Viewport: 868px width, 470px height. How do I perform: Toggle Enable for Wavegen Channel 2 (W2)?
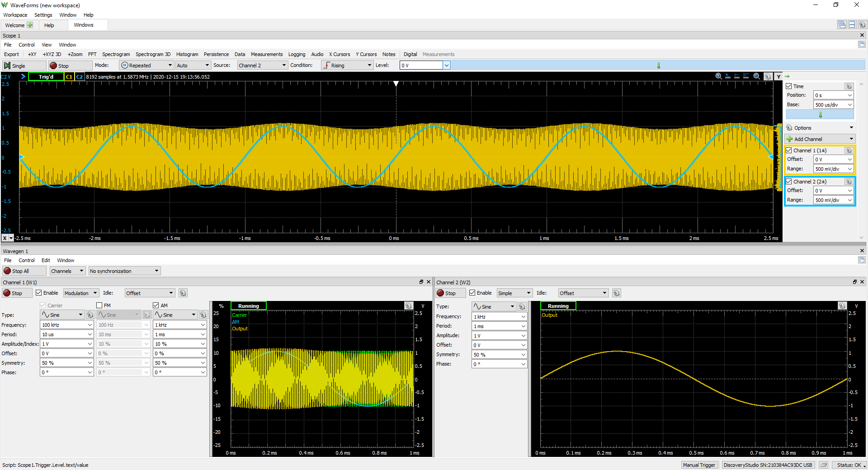tap(472, 293)
